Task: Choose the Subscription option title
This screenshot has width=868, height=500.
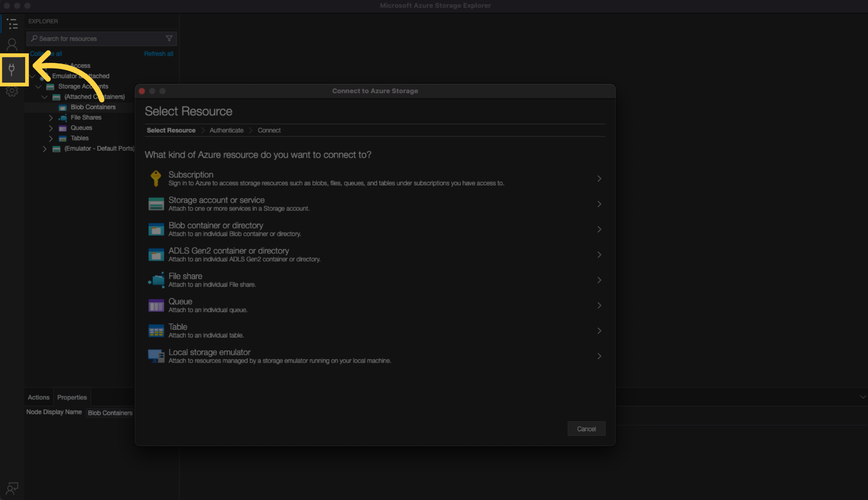Action: 191,175
